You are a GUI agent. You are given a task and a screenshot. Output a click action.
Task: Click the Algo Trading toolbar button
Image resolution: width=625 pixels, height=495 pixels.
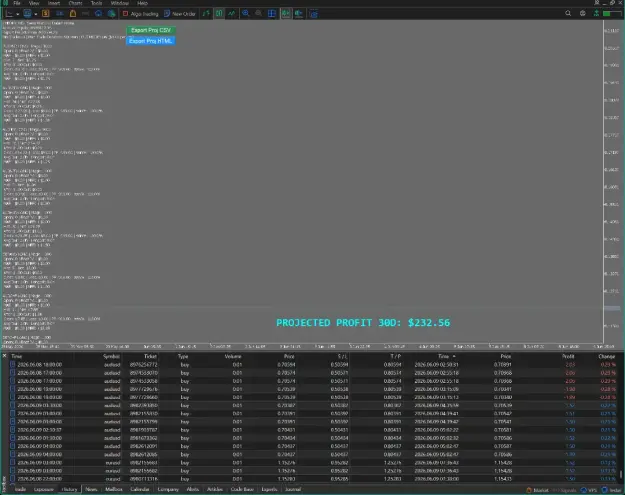tap(140, 14)
